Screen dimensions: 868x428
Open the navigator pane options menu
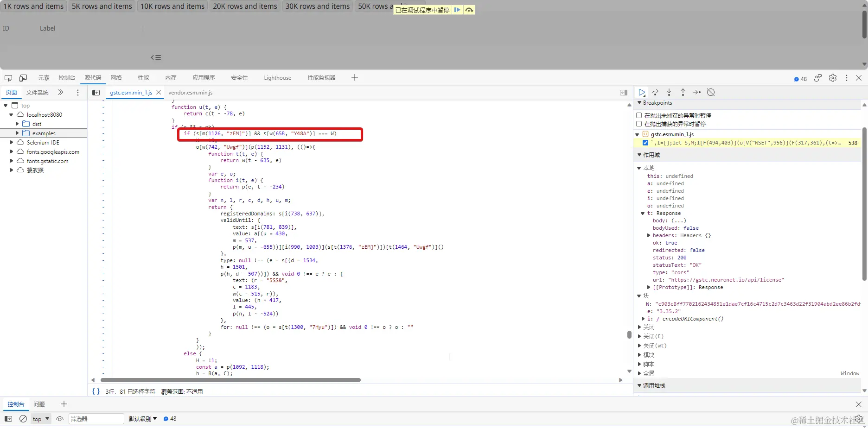(x=78, y=93)
